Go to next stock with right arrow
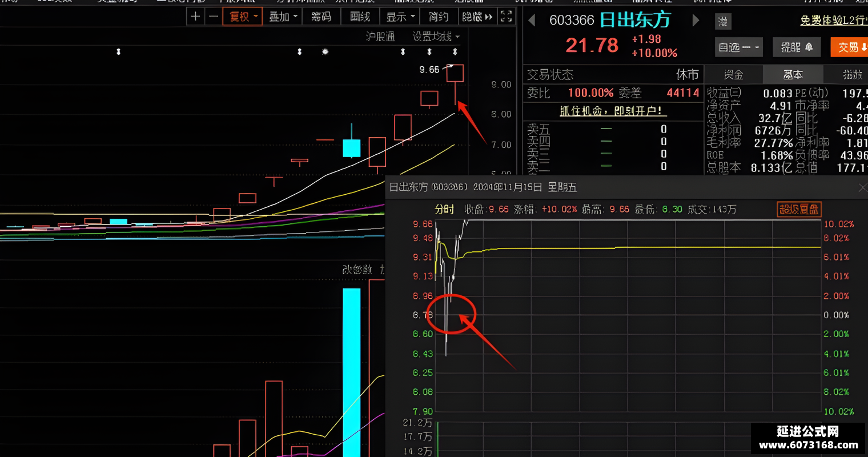 click(696, 21)
